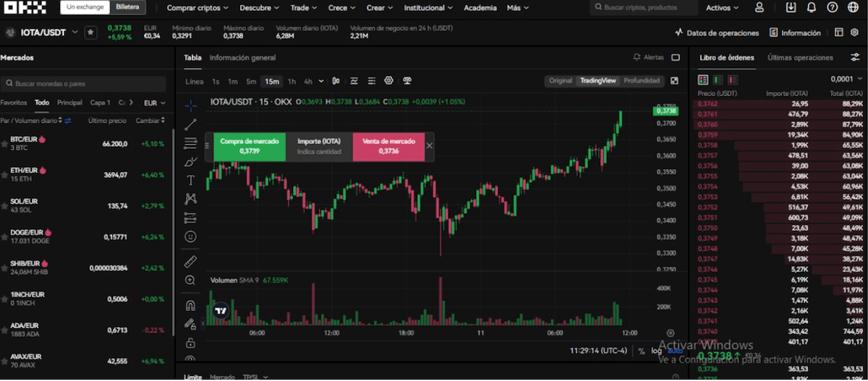Select the crosshair cursor tool

(x=191, y=106)
